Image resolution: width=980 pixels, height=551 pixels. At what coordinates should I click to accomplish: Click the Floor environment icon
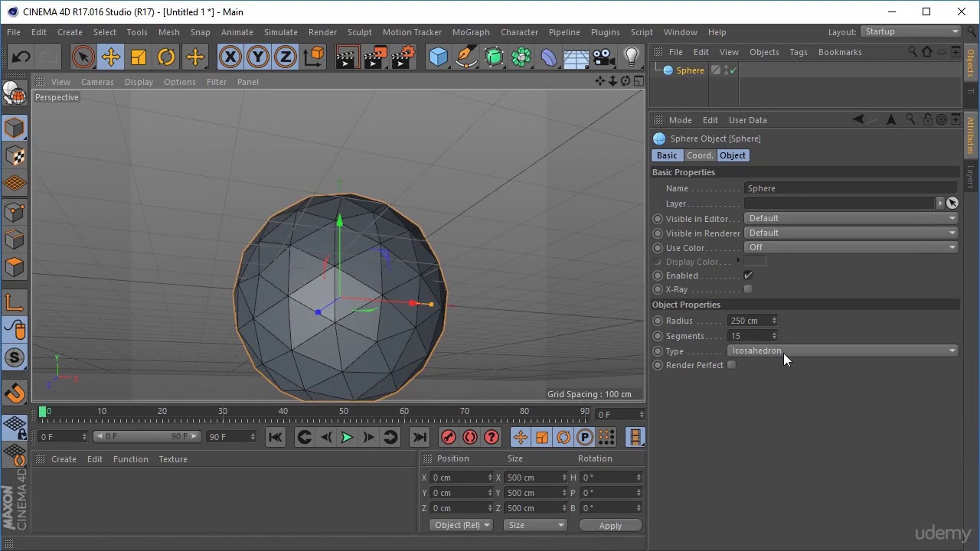coord(576,57)
